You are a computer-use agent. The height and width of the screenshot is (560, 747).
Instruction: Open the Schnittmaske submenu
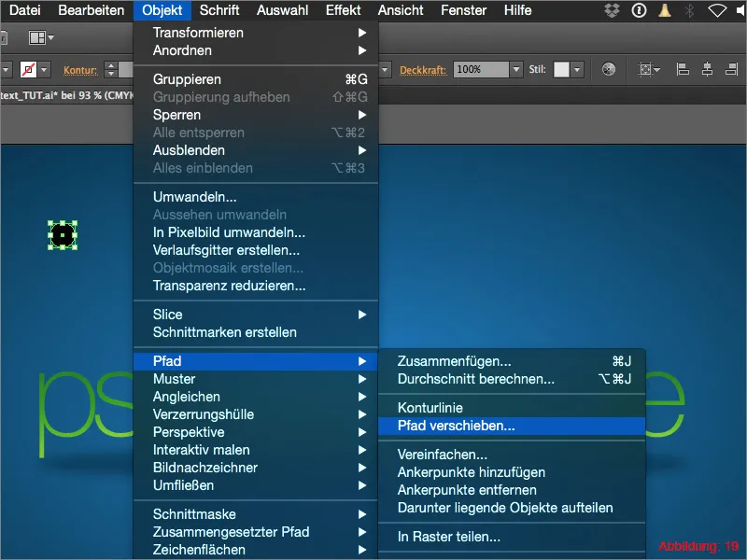click(256, 514)
